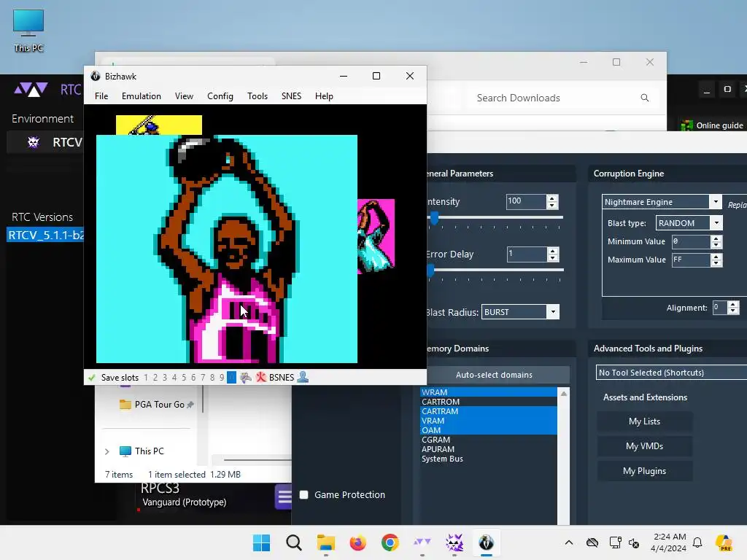Open File Explorer from the taskbar
The image size is (747, 560).
point(326,542)
